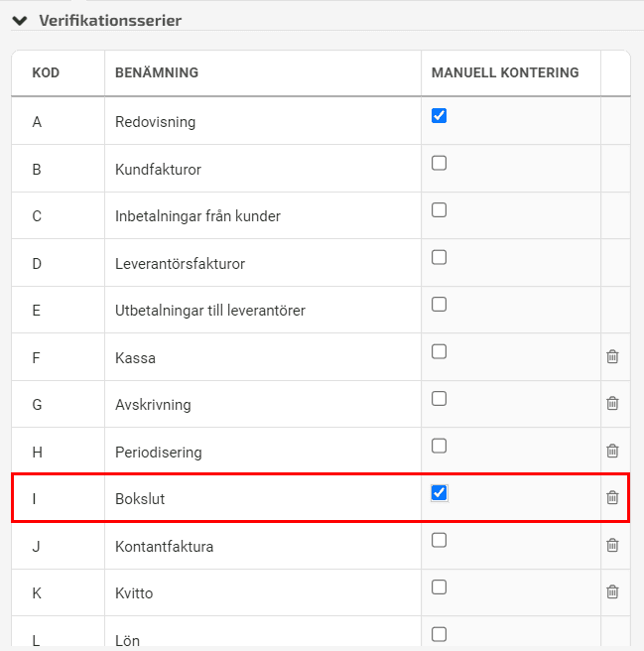
Task: Tick the Kassa manual kontering checkbox
Action: pos(439,351)
